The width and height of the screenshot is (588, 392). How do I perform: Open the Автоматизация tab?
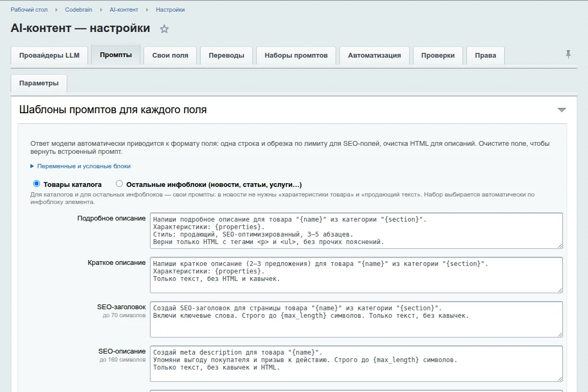click(374, 56)
